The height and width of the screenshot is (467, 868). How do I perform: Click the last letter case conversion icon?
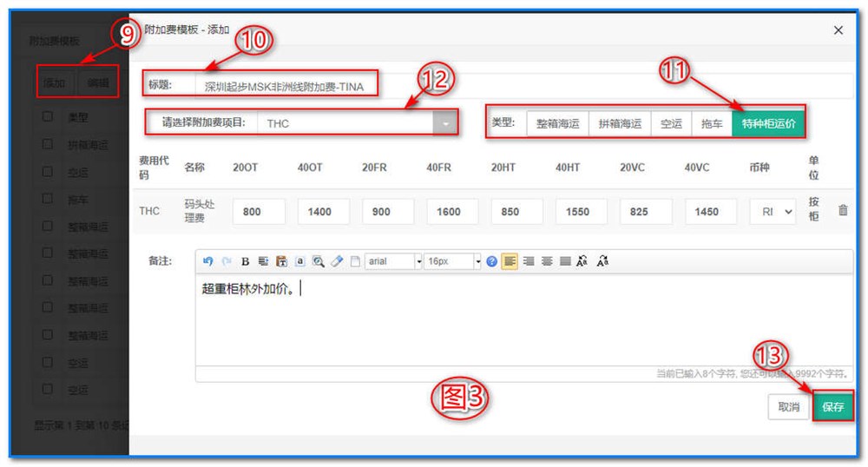pos(603,261)
